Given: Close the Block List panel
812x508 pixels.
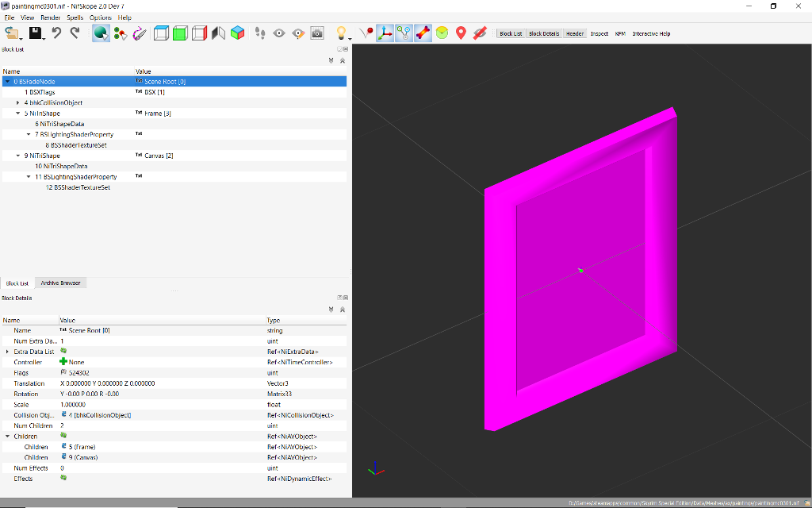Looking at the screenshot, I should coord(346,49).
